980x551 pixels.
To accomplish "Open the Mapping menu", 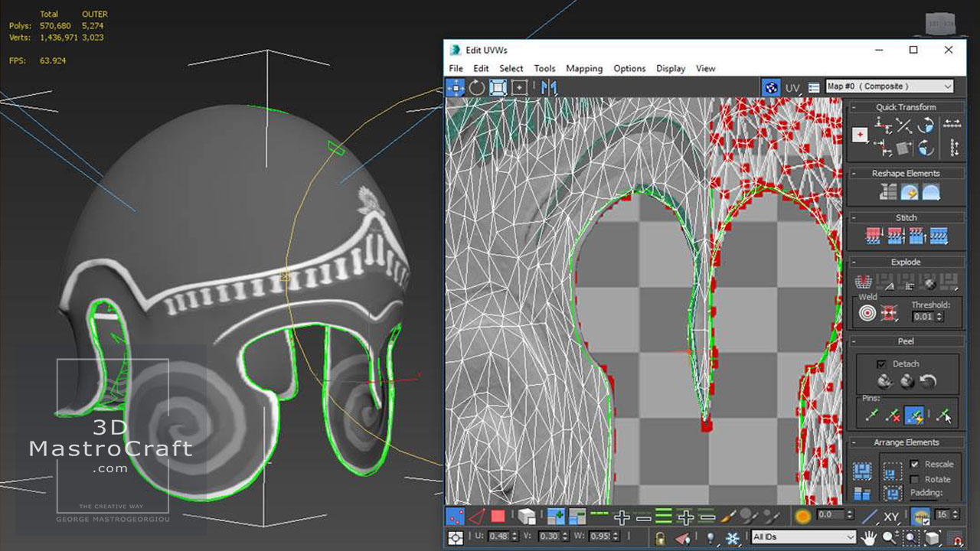I will 584,68.
